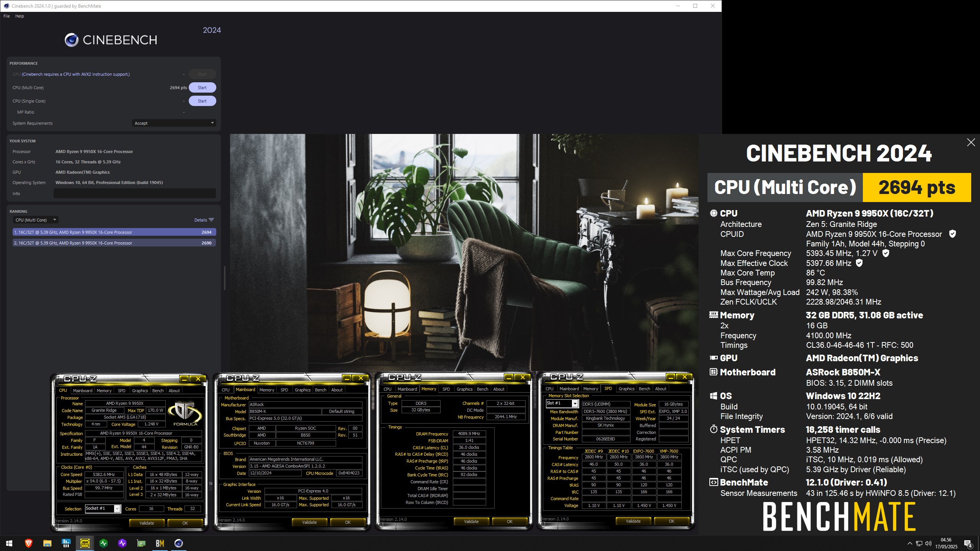Open the notification center with 4 alerts
980x551 pixels.
click(968, 543)
